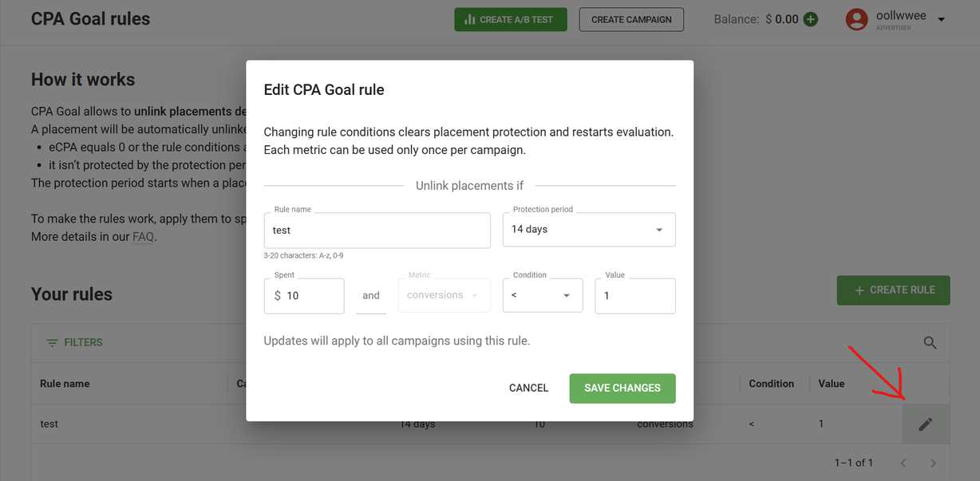The width and height of the screenshot is (980, 481).
Task: Click the previous page arrow in pagination
Action: click(903, 463)
